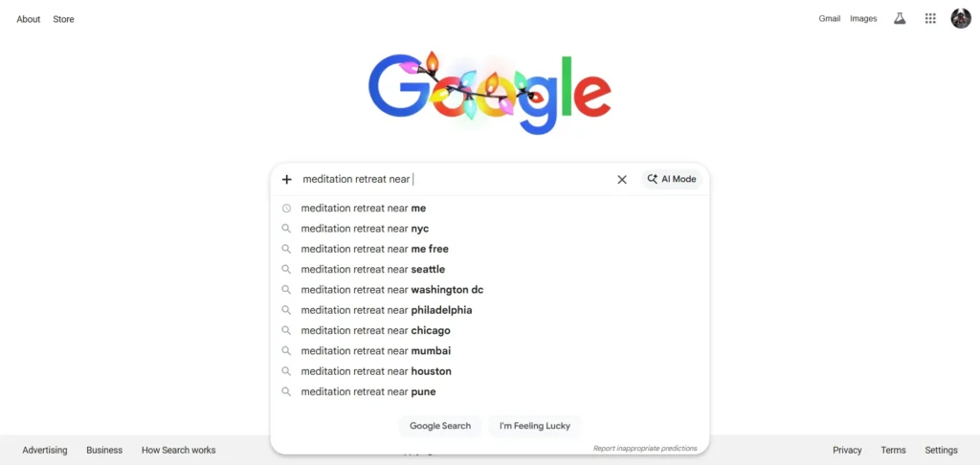Choose suggestion 'meditation retreat near chicago'
The height and width of the screenshot is (465, 980).
(x=375, y=331)
